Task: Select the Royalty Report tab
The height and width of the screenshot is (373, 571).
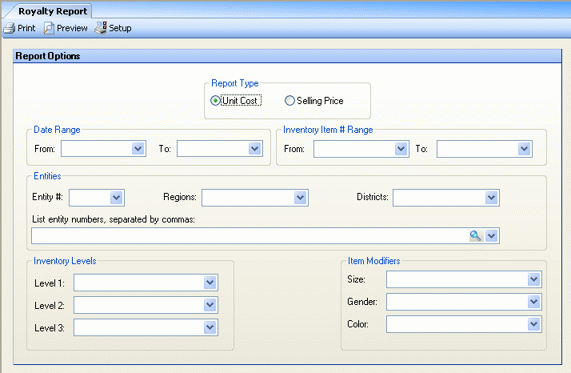Action: pyautogui.click(x=53, y=11)
